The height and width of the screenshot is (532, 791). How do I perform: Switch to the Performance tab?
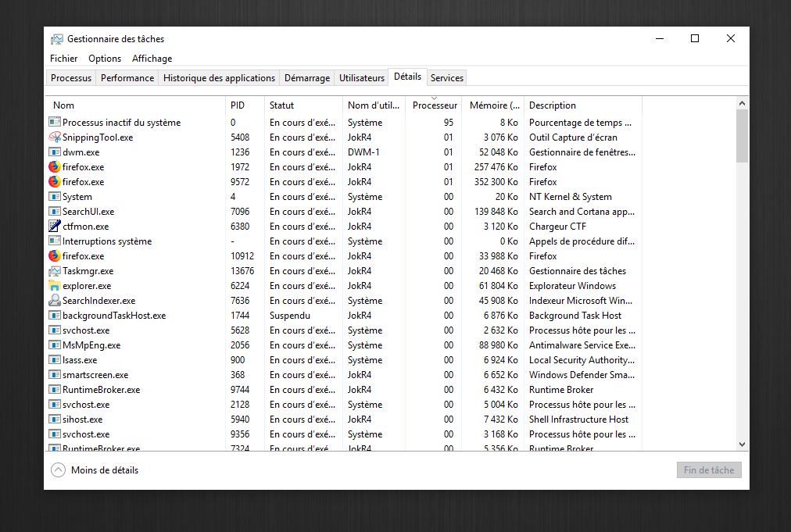[x=127, y=78]
